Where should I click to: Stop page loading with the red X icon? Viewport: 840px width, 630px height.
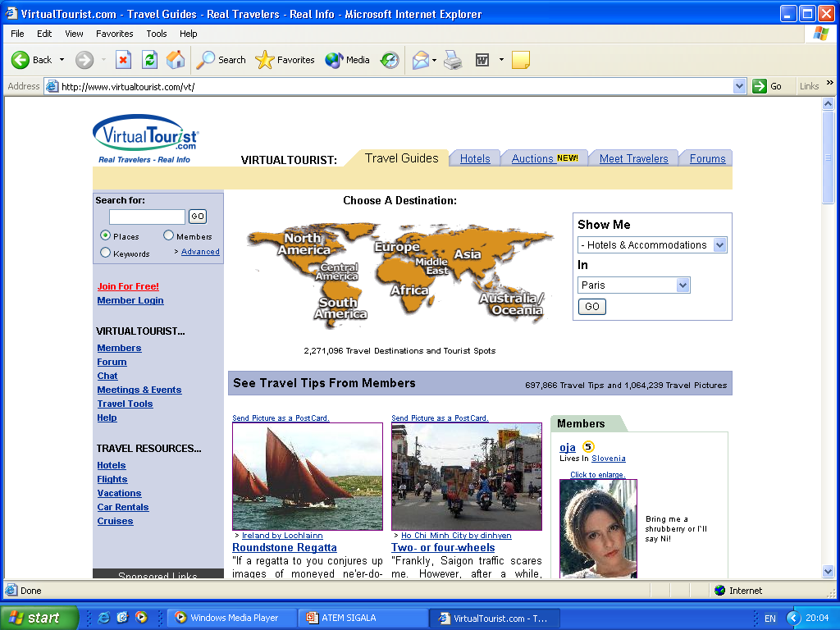[123, 60]
